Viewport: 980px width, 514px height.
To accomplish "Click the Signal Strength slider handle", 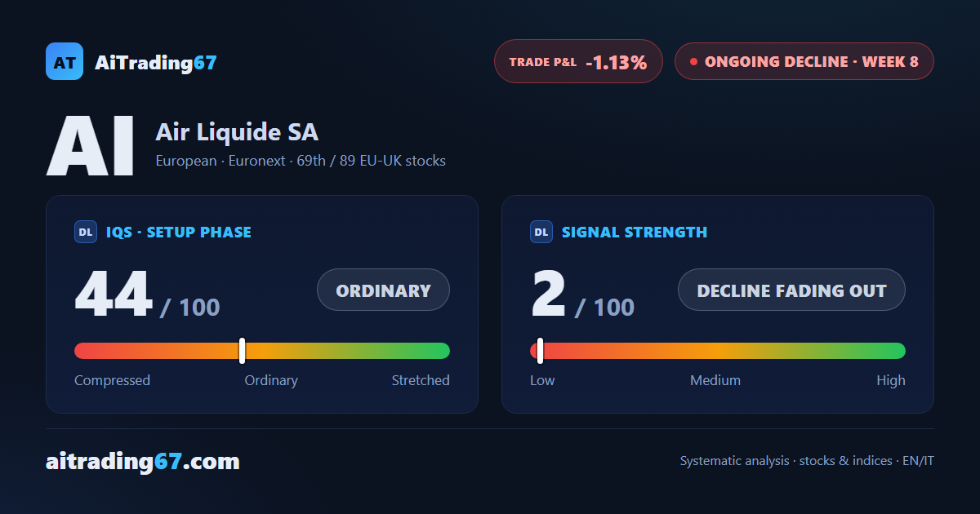I will [x=540, y=351].
